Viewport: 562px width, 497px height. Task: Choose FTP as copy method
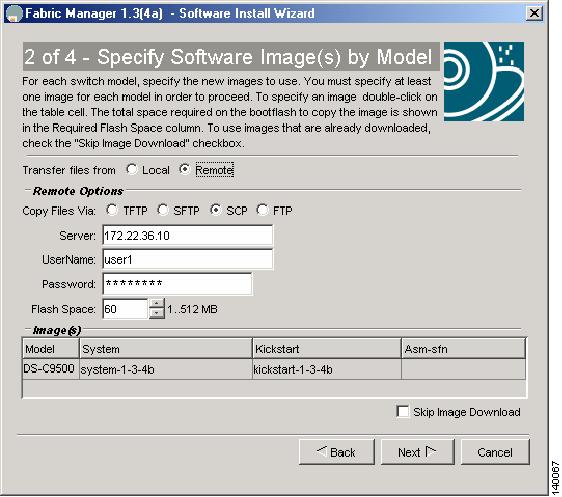click(x=262, y=210)
